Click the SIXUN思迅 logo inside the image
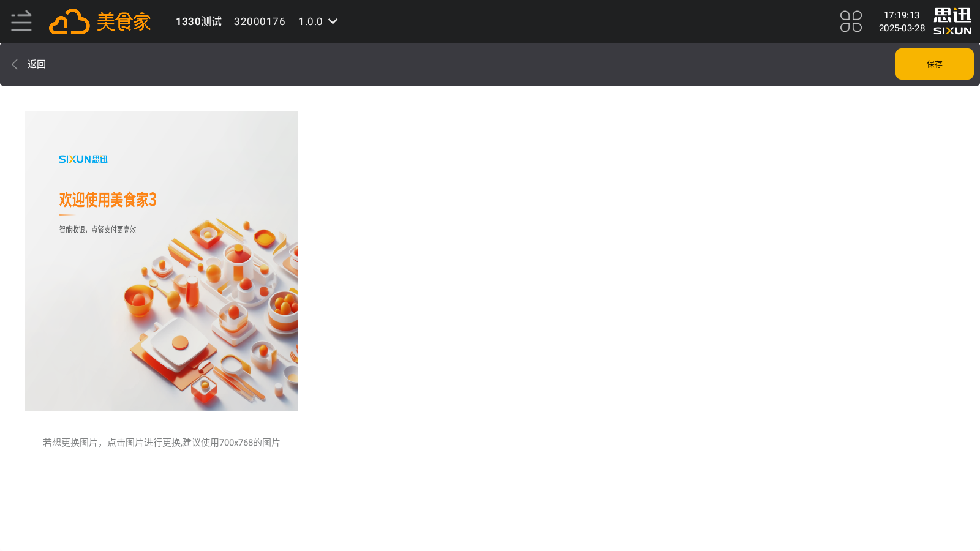The image size is (980, 551). tap(83, 159)
